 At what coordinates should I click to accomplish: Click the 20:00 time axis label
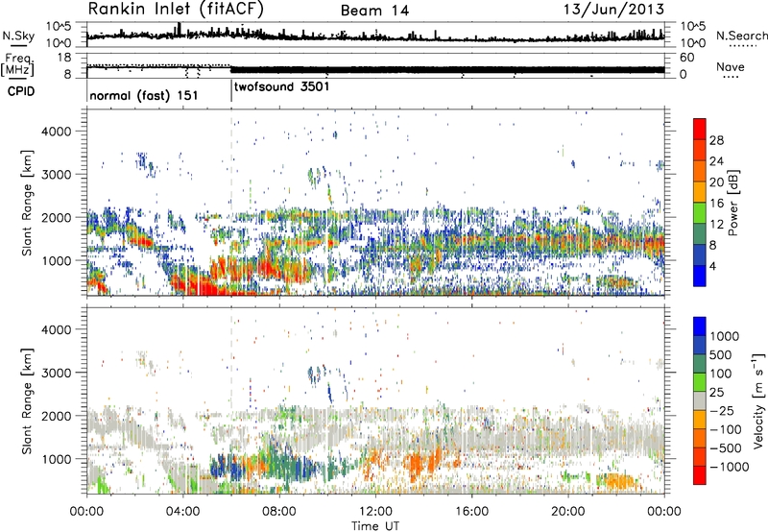(567, 512)
